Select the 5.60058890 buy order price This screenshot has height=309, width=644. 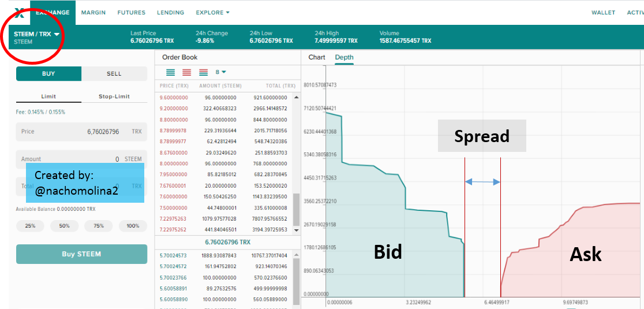pyautogui.click(x=173, y=300)
